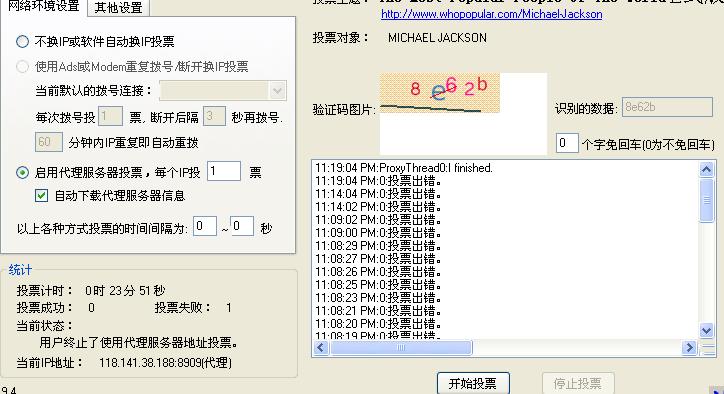Click the 个字免回车 count input field
Screen dimensions: 724x394
point(567,143)
